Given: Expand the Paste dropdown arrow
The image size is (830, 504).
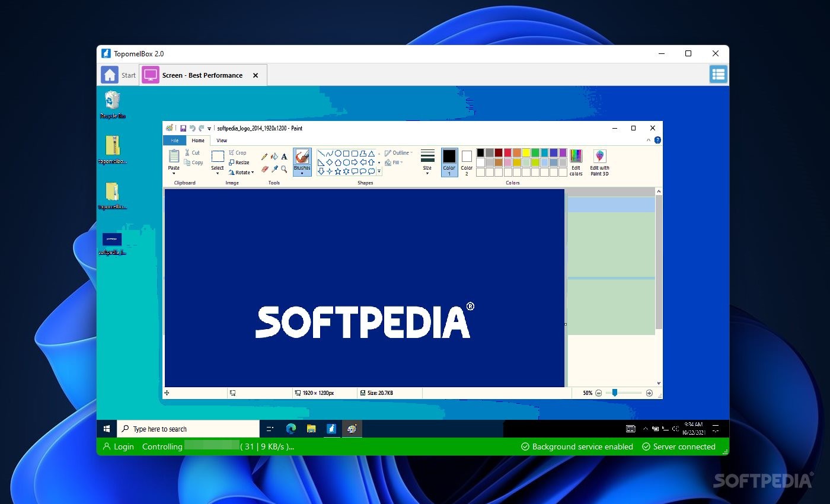Looking at the screenshot, I should coord(174,173).
